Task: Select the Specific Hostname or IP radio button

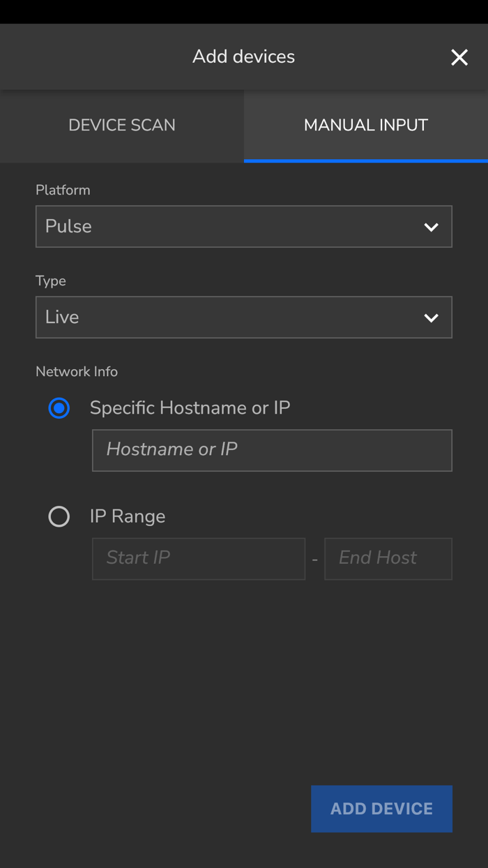Action: 59,408
